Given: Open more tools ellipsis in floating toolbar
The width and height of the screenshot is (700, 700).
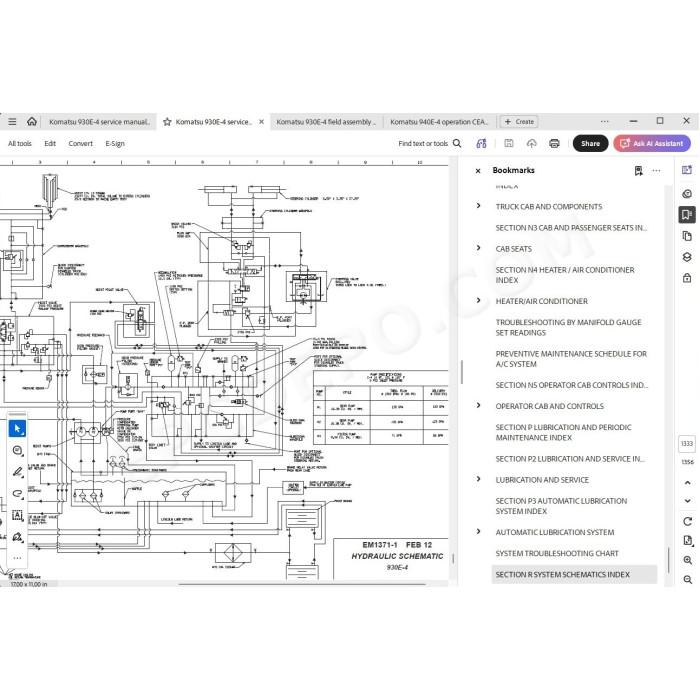Looking at the screenshot, I should tap(17, 558).
